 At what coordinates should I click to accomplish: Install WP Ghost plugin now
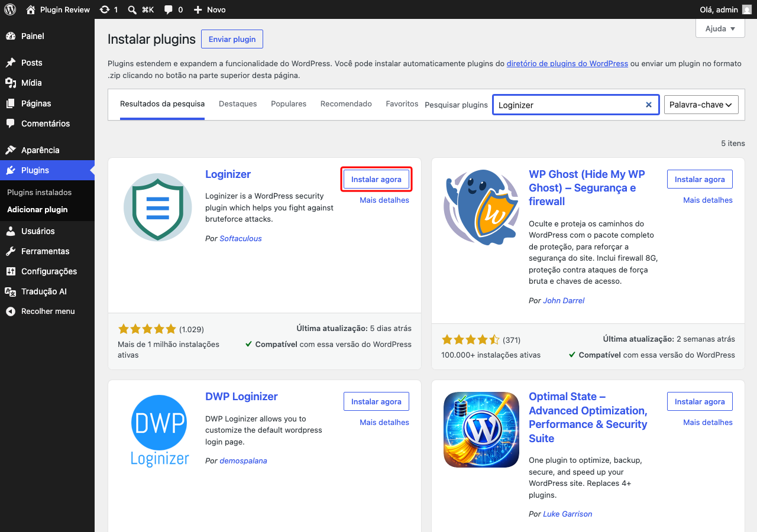700,179
